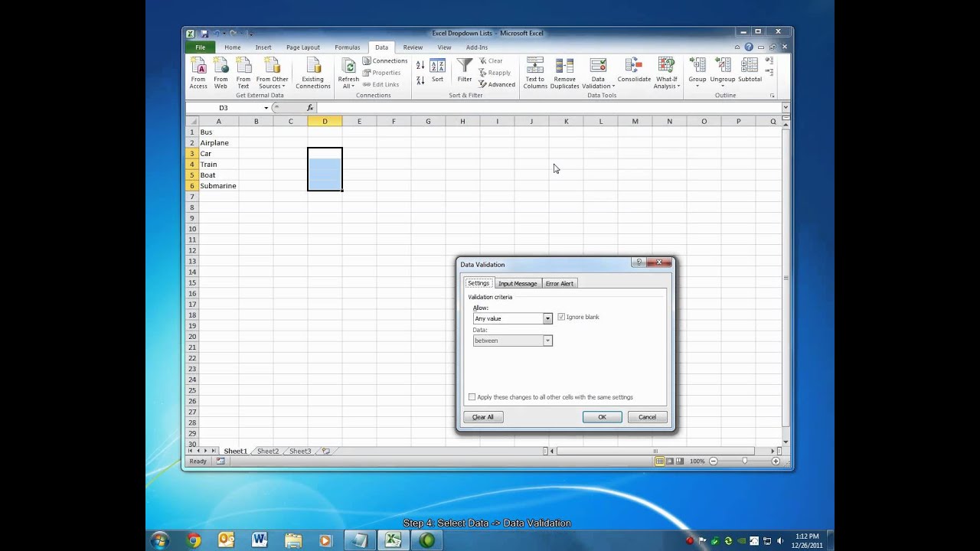
Task: Click the Clear All button
Action: tap(482, 417)
